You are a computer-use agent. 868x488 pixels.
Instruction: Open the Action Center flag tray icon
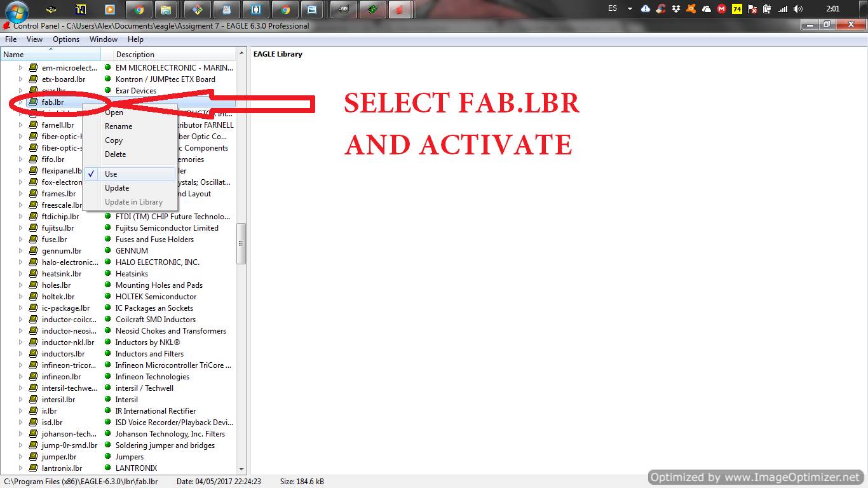(x=752, y=9)
